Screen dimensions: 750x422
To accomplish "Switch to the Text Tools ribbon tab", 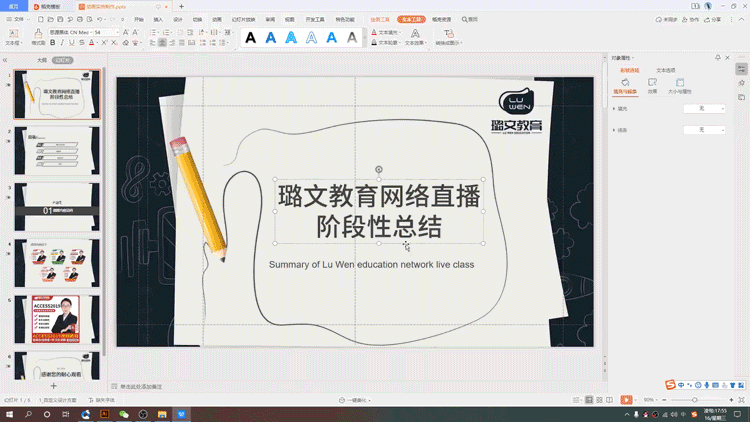I will pyautogui.click(x=411, y=20).
